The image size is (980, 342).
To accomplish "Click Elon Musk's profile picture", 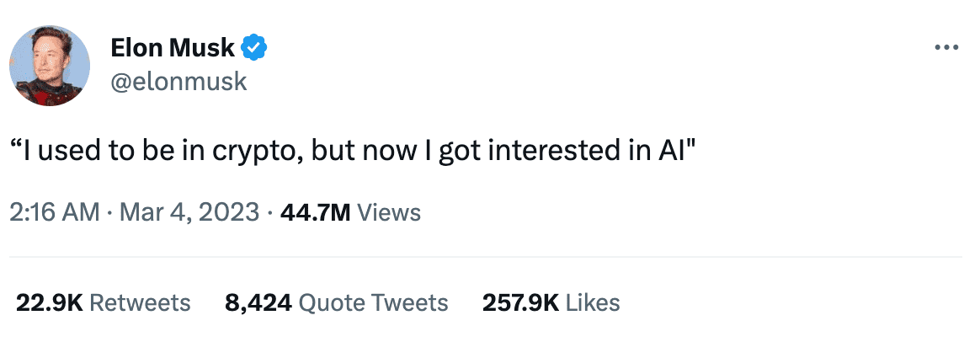I will click(50, 65).
